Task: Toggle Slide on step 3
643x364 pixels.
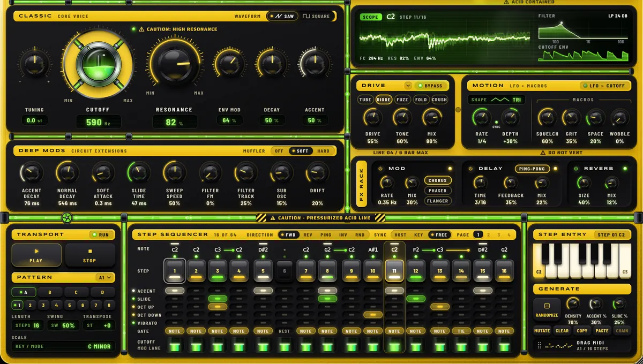Action: 217,299
